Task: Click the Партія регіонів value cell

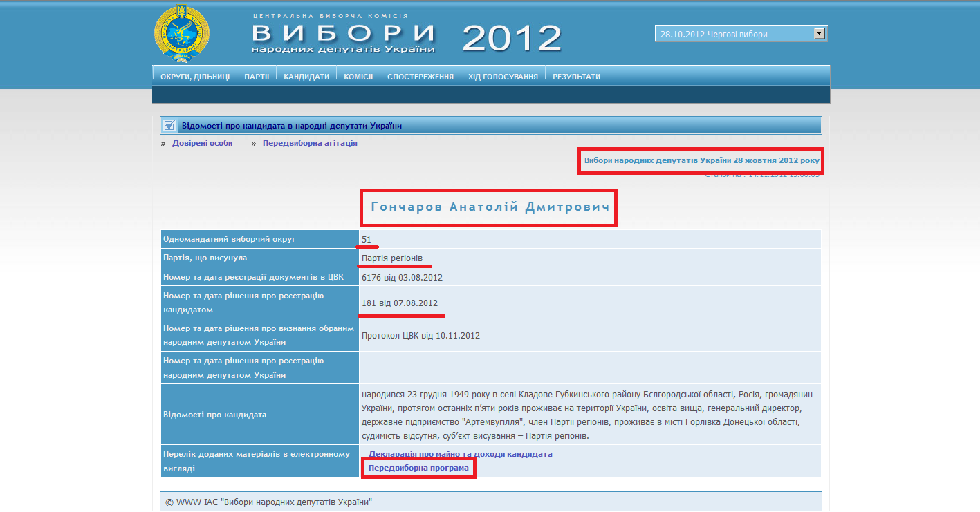Action: point(590,258)
